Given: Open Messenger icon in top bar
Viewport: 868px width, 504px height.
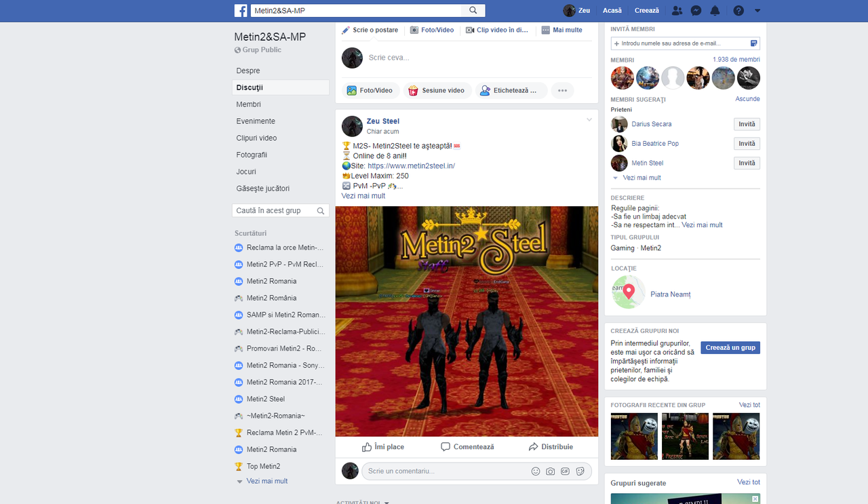Looking at the screenshot, I should 696,11.
